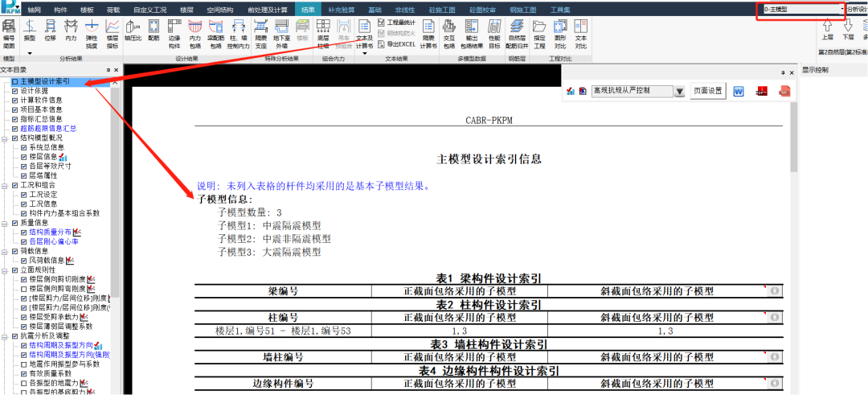This screenshot has width=868, height=395.
Task: Collapse the 抗震分析及调整 tree node
Action: click(x=5, y=335)
